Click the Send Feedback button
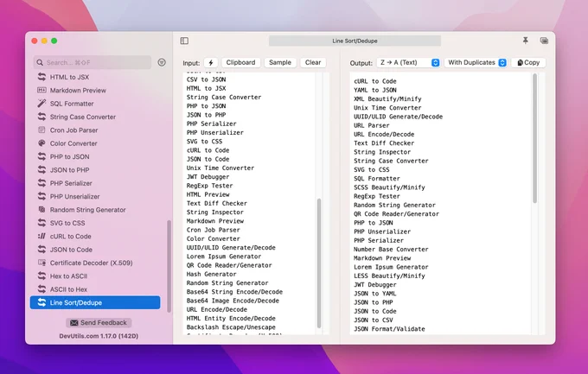This screenshot has height=374, width=588. pyautogui.click(x=99, y=323)
